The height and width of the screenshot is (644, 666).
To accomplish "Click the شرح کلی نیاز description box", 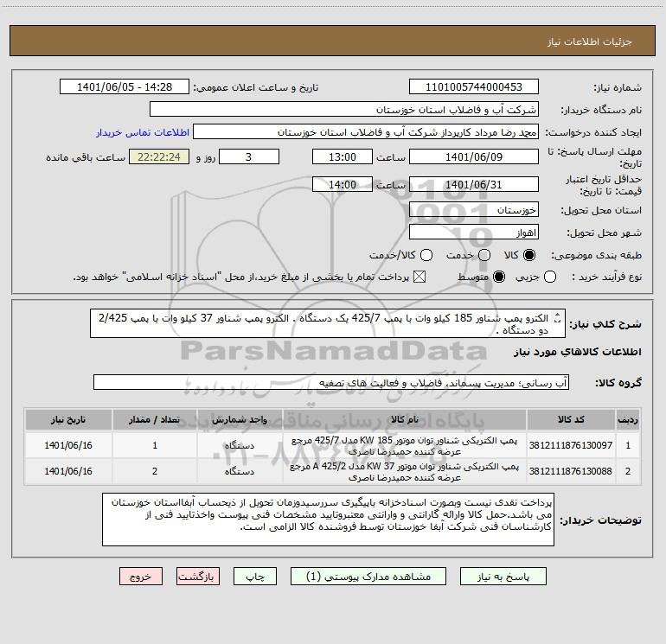I will click(x=328, y=323).
